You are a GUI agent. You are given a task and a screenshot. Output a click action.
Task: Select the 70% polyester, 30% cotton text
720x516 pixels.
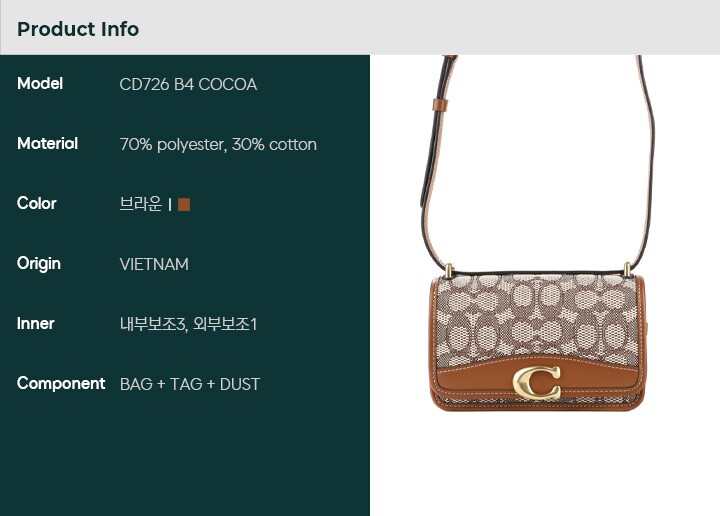tap(218, 145)
